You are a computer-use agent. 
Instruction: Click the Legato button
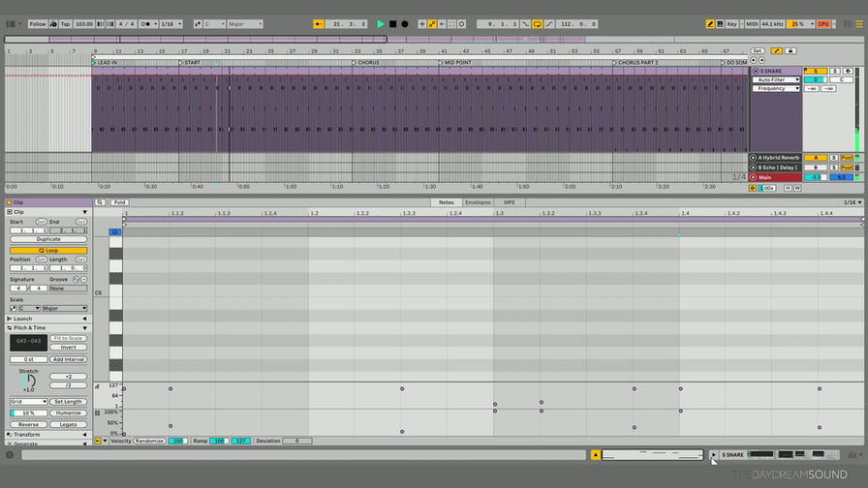tap(68, 424)
